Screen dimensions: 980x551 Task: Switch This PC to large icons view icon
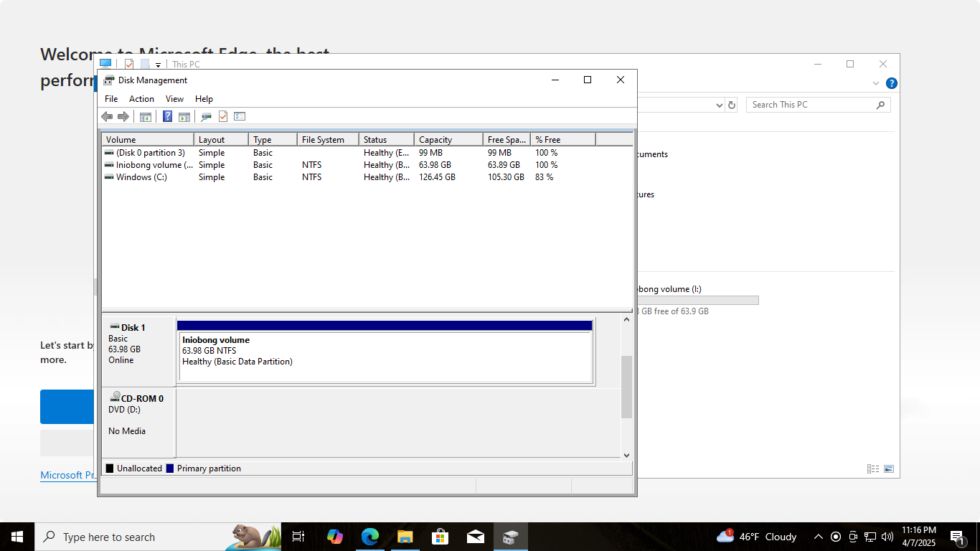(889, 469)
